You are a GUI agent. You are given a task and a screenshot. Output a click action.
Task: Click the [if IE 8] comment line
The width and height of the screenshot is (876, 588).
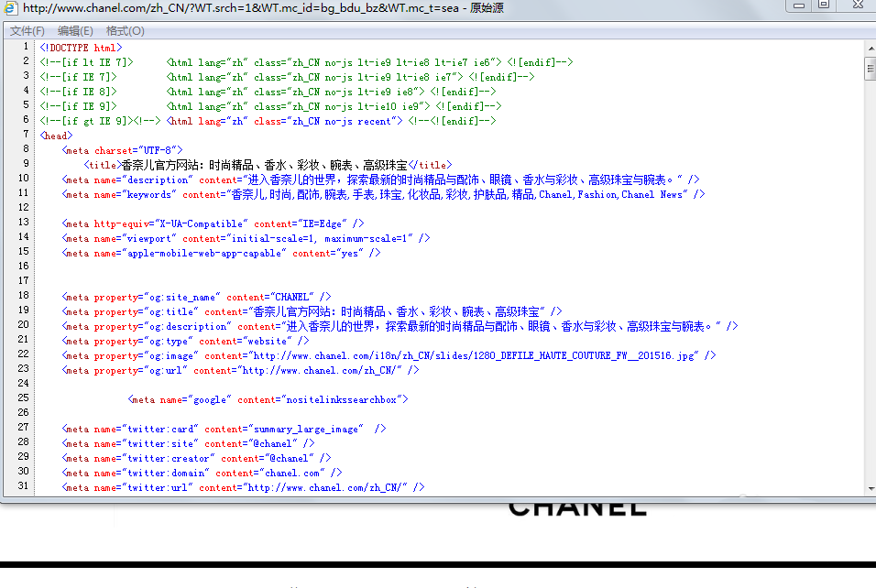click(268, 92)
